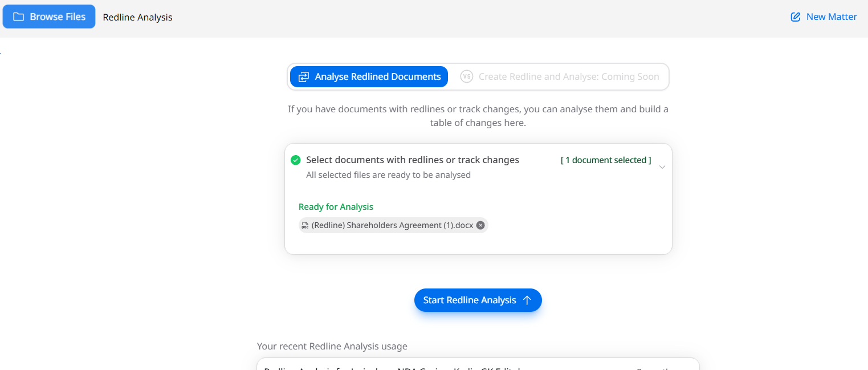868x370 pixels.
Task: Click the VS icon beside Create Redline
Action: point(467,76)
